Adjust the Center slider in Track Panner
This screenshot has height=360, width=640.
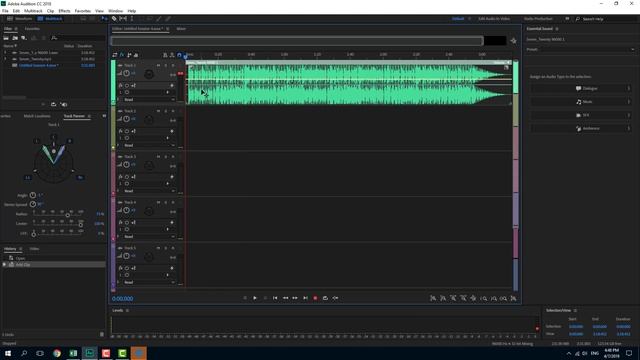point(80,224)
